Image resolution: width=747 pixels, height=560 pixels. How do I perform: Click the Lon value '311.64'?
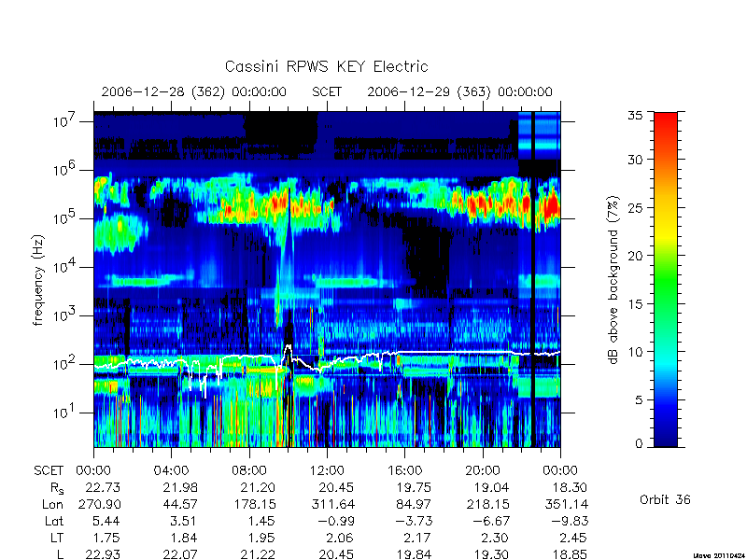pyautogui.click(x=332, y=504)
